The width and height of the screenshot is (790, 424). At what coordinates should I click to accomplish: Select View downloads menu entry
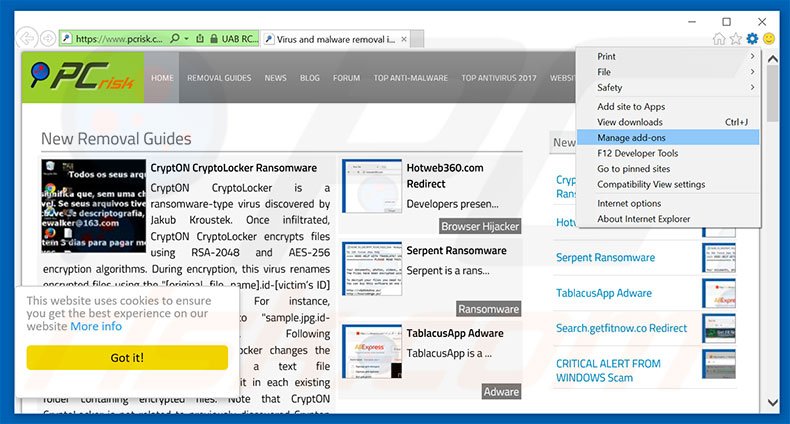(x=668, y=122)
